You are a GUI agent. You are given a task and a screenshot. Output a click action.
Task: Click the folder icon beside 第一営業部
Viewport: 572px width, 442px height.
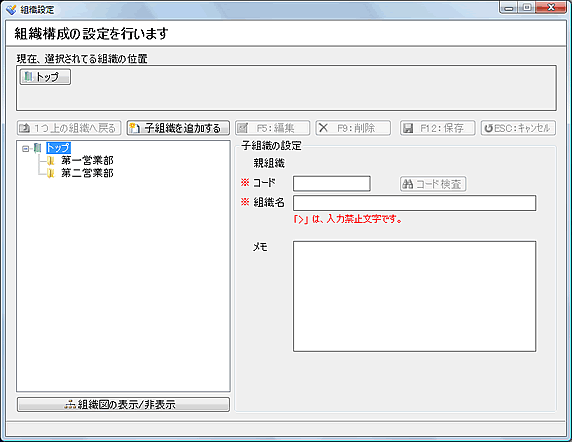51,160
